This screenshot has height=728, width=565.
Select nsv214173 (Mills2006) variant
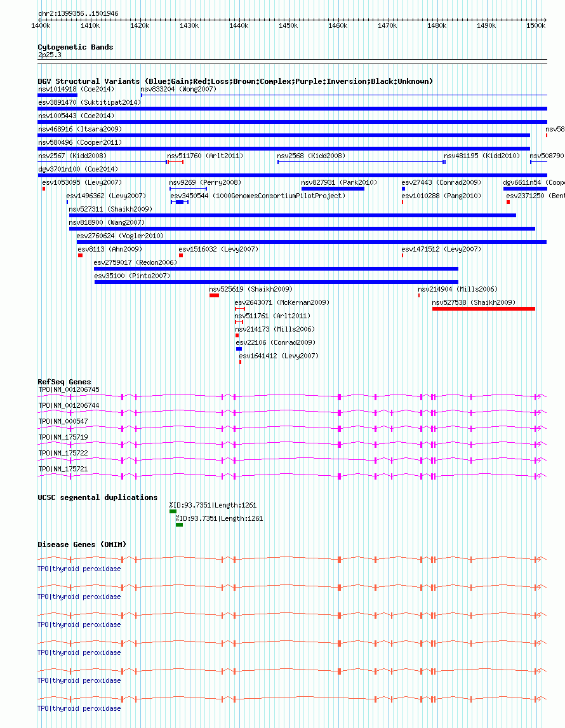[275, 330]
